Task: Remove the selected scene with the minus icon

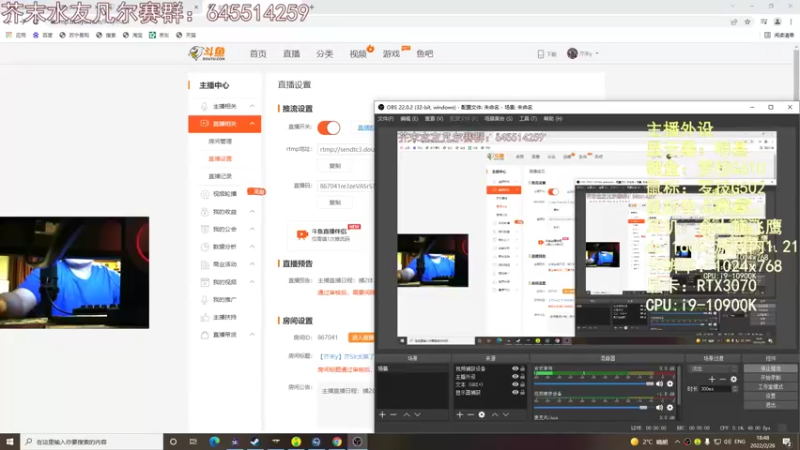Action: (393, 415)
